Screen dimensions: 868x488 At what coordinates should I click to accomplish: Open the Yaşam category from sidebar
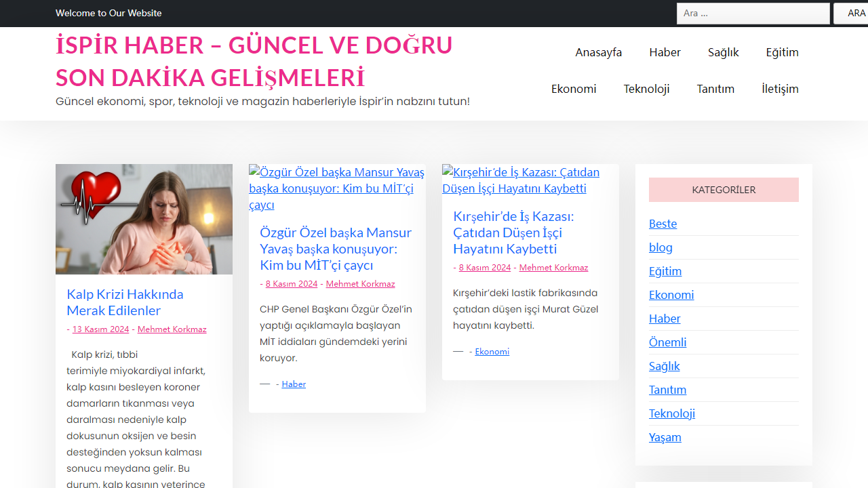tap(665, 437)
